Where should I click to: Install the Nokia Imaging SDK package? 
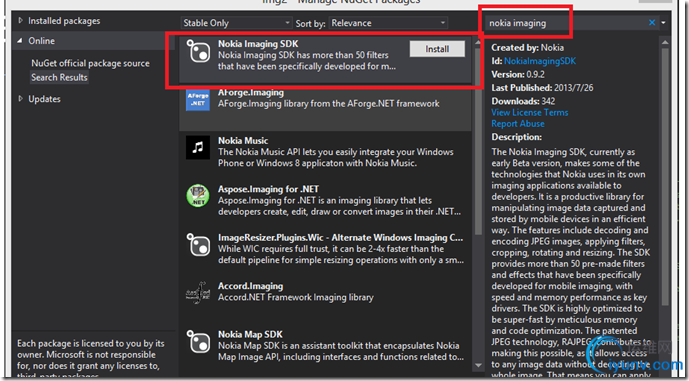click(x=437, y=49)
